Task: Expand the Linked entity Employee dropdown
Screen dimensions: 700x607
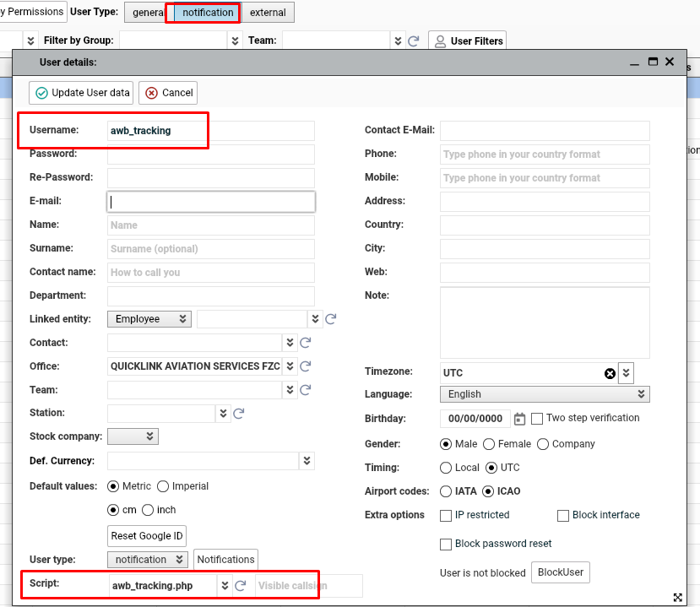Action: tap(149, 319)
